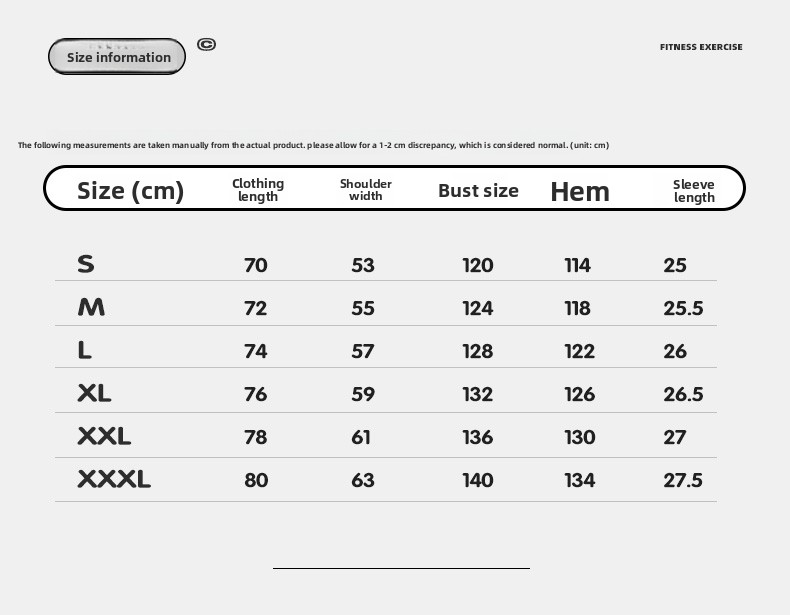
Task: Pick the XXL size row label
Action: pyautogui.click(x=104, y=436)
